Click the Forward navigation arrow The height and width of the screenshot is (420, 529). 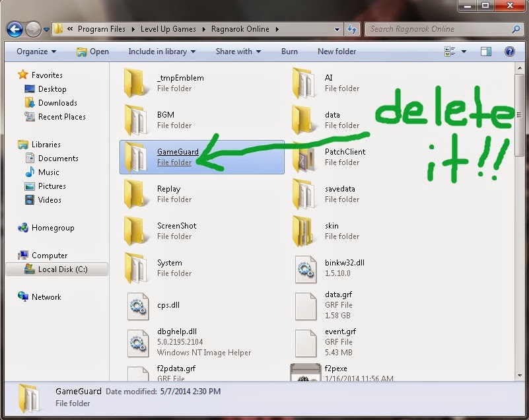point(33,29)
